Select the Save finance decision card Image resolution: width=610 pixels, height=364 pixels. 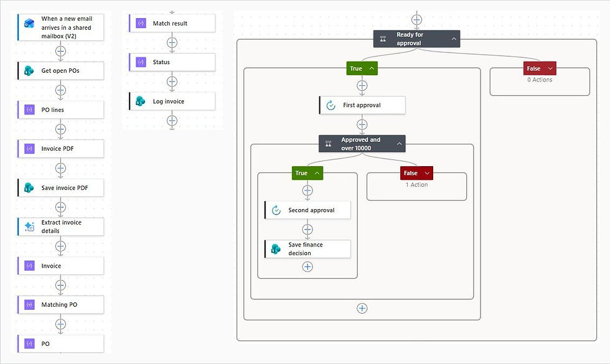[x=307, y=249]
